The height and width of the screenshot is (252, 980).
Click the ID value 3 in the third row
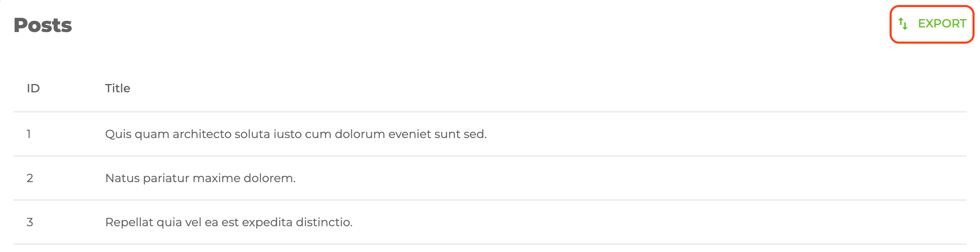[x=29, y=223]
